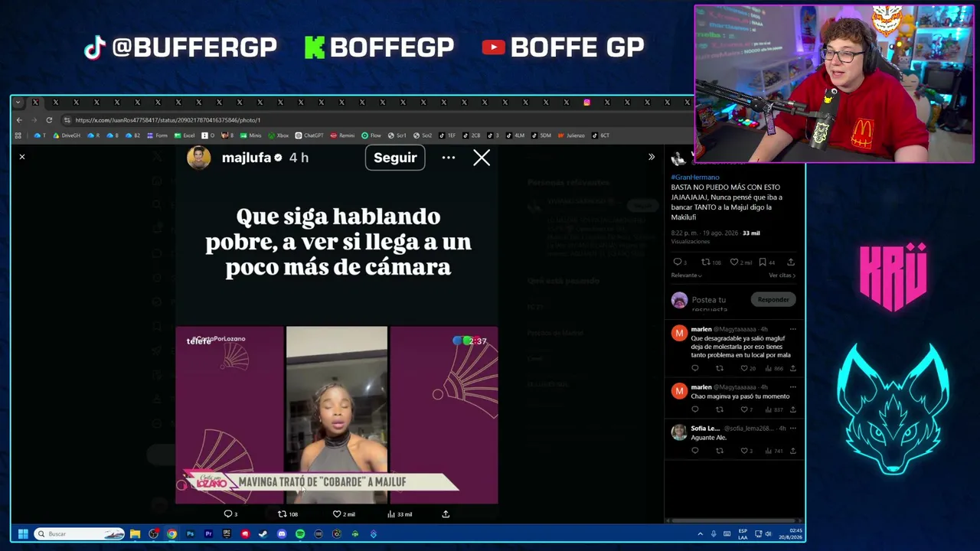Go back with the browser back arrow
This screenshot has height=551, width=980.
pyautogui.click(x=19, y=120)
